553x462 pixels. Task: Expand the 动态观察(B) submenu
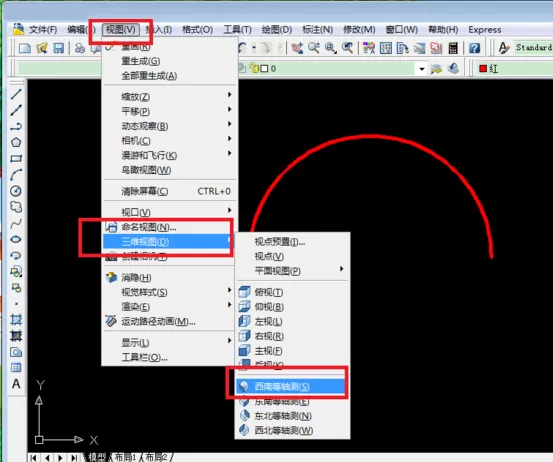coord(170,126)
